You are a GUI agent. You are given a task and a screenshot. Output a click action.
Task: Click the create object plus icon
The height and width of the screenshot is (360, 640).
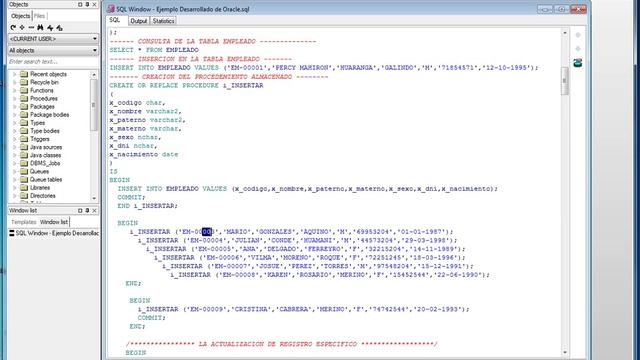coord(22,28)
